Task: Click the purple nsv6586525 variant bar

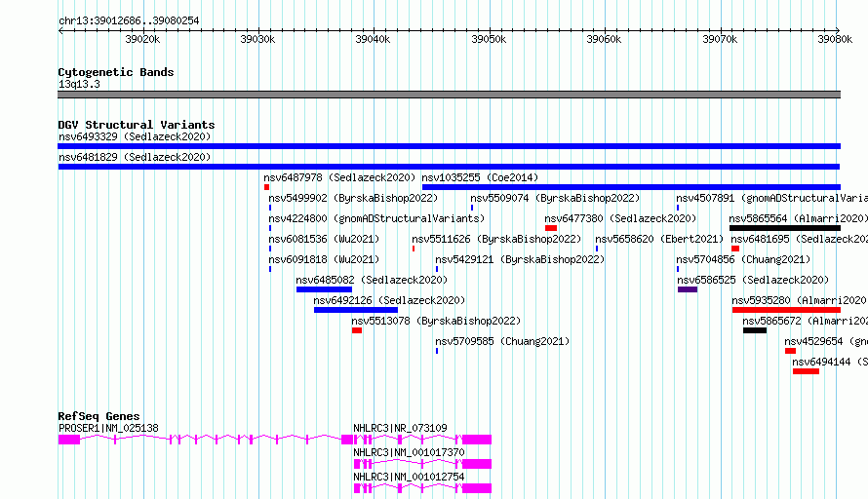Action: point(688,289)
